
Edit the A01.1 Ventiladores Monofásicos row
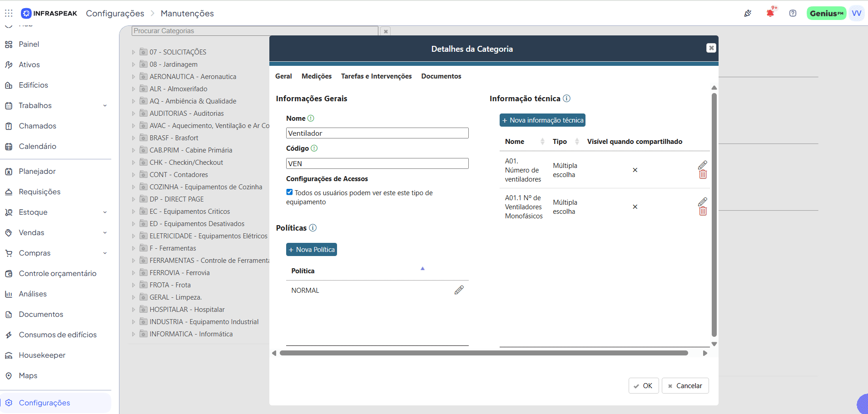pos(702,202)
